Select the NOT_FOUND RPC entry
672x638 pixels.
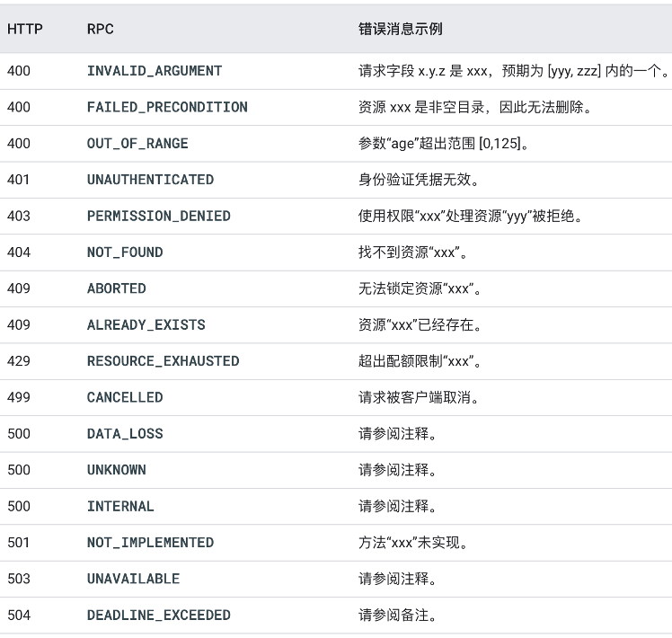[125, 253]
